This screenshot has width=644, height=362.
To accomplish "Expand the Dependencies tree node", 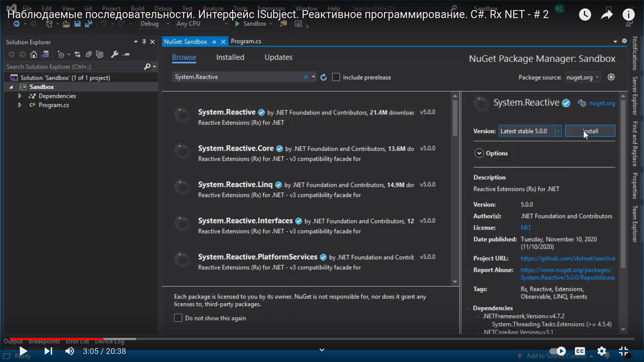I will [20, 96].
